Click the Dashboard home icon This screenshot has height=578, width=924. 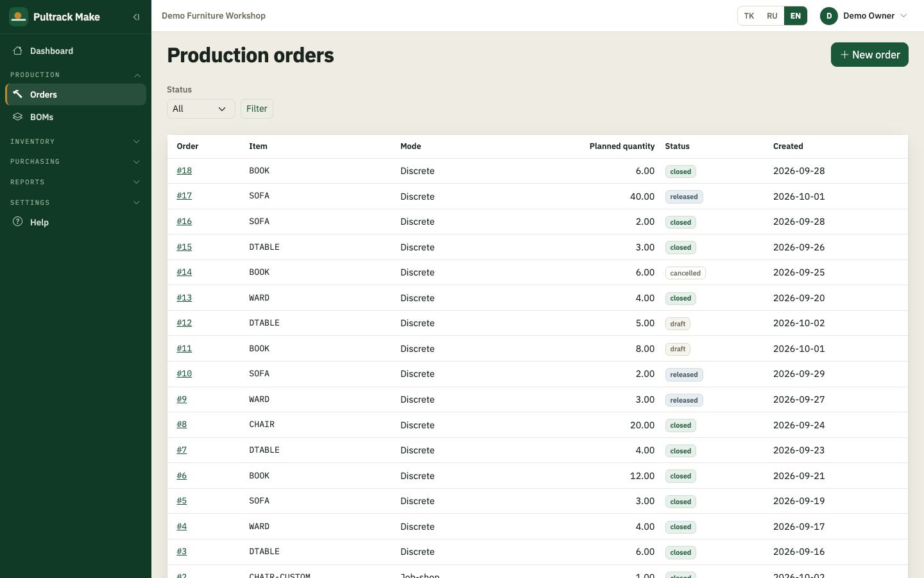tap(18, 51)
